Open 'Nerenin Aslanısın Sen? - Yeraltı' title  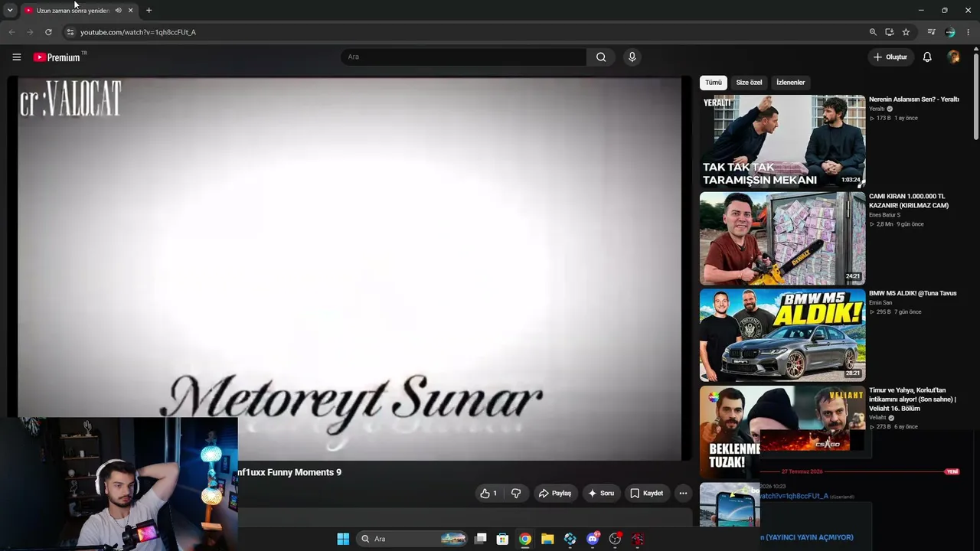point(914,99)
